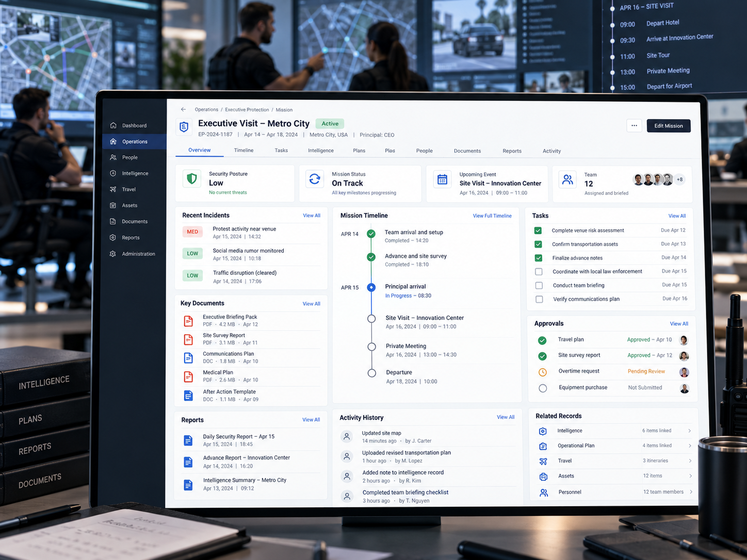747x560 pixels.
Task: Click the Upcoming Event calendar icon
Action: click(442, 179)
